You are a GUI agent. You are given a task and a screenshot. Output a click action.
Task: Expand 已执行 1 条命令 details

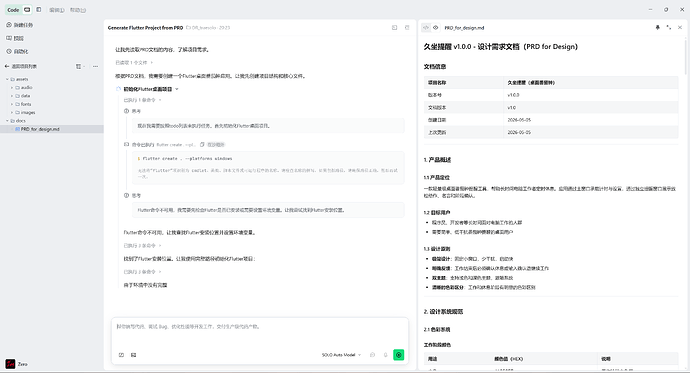coord(142,100)
